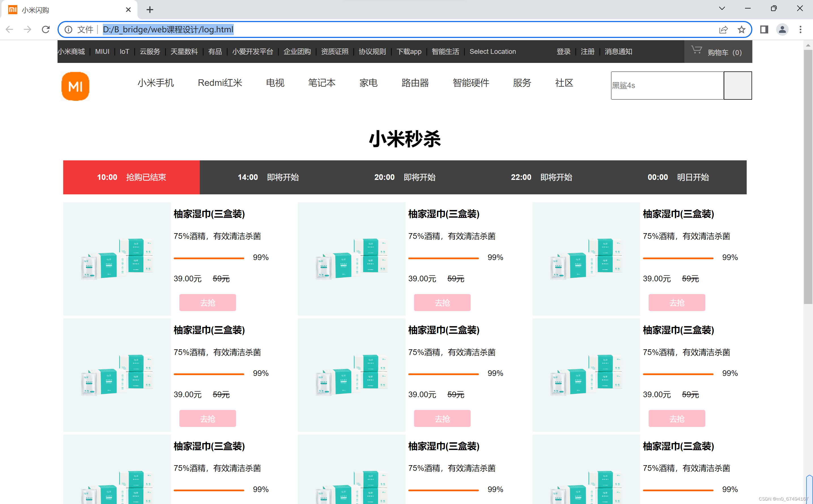Click 天星数科 top link

[x=184, y=52]
